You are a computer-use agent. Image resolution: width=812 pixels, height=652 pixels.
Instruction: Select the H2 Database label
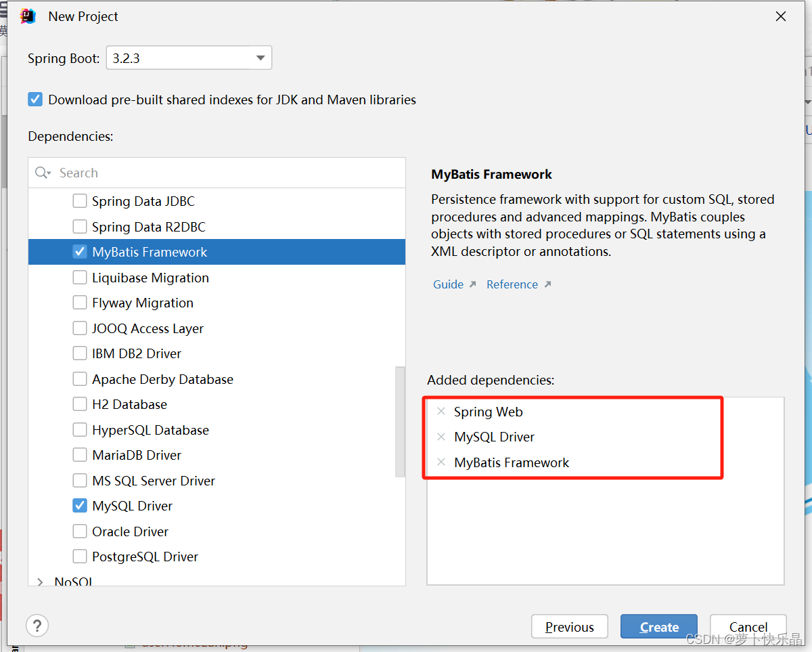coord(130,404)
